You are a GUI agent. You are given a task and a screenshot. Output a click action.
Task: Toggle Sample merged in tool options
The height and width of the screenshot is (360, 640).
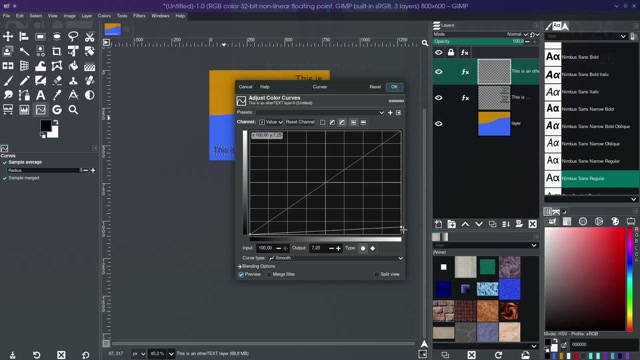pos(5,178)
